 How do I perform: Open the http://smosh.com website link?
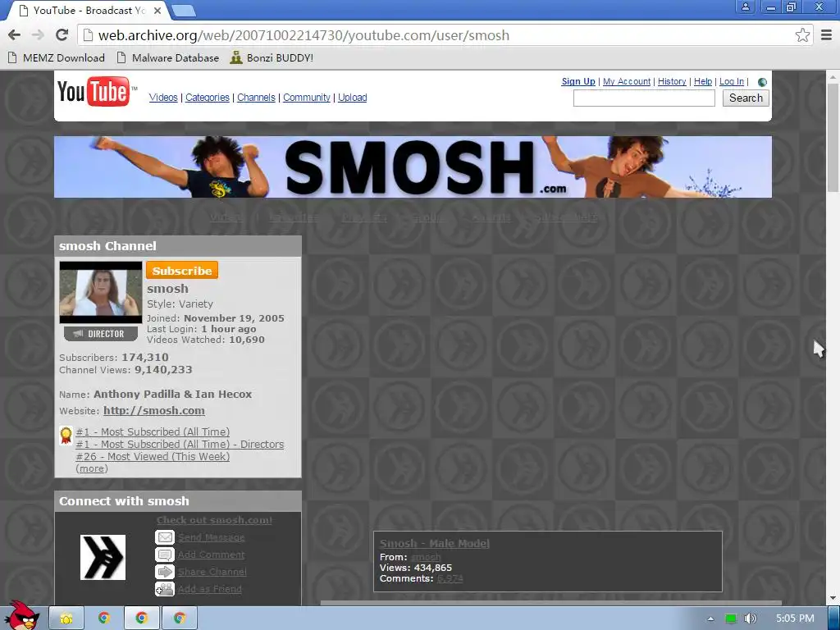[153, 411]
